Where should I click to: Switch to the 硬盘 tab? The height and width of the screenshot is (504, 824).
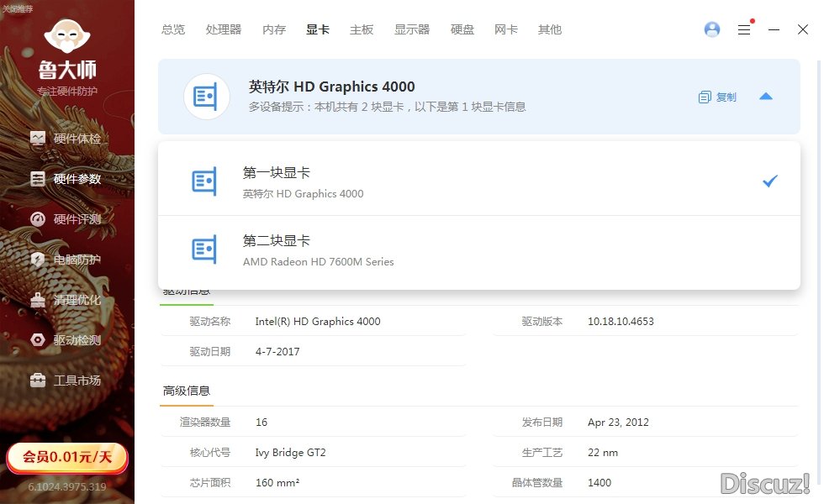pos(462,29)
